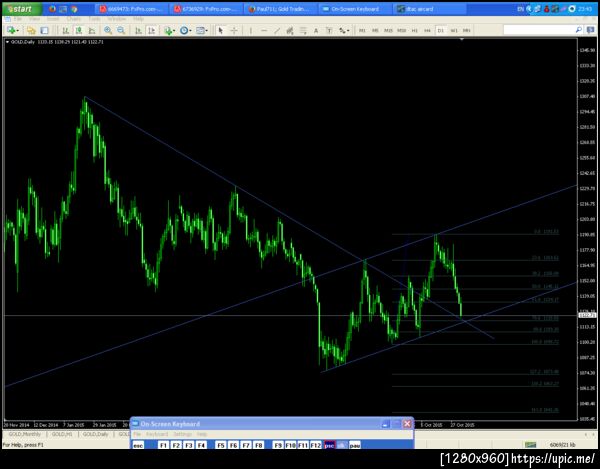Select the Horizontal Line drawing tool

click(x=264, y=30)
